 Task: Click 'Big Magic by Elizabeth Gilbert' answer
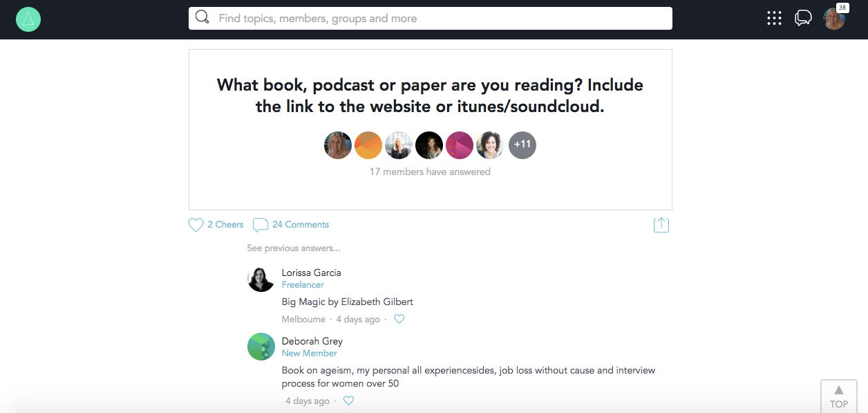(x=348, y=302)
